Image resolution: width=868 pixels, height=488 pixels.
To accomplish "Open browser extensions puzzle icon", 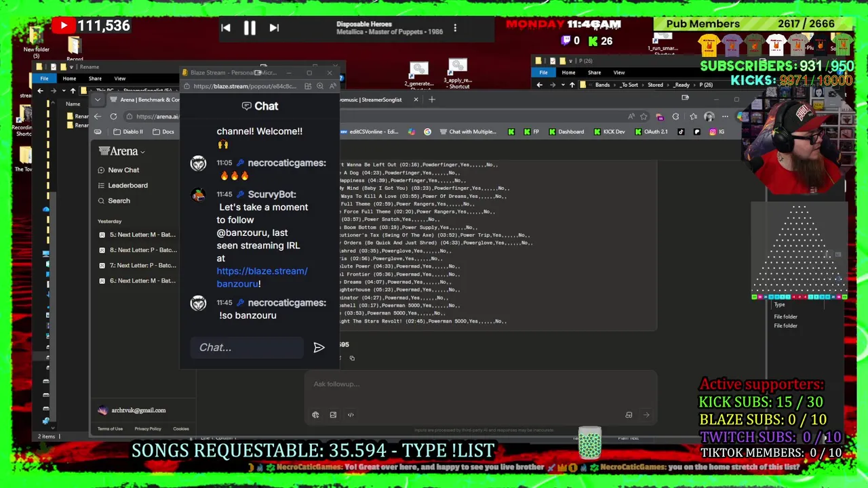I will point(675,117).
